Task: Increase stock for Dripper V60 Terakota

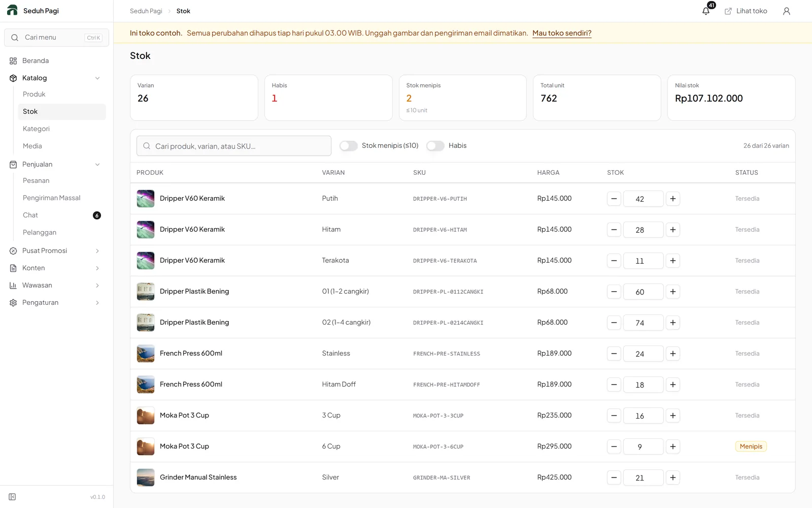Action: 673,261
